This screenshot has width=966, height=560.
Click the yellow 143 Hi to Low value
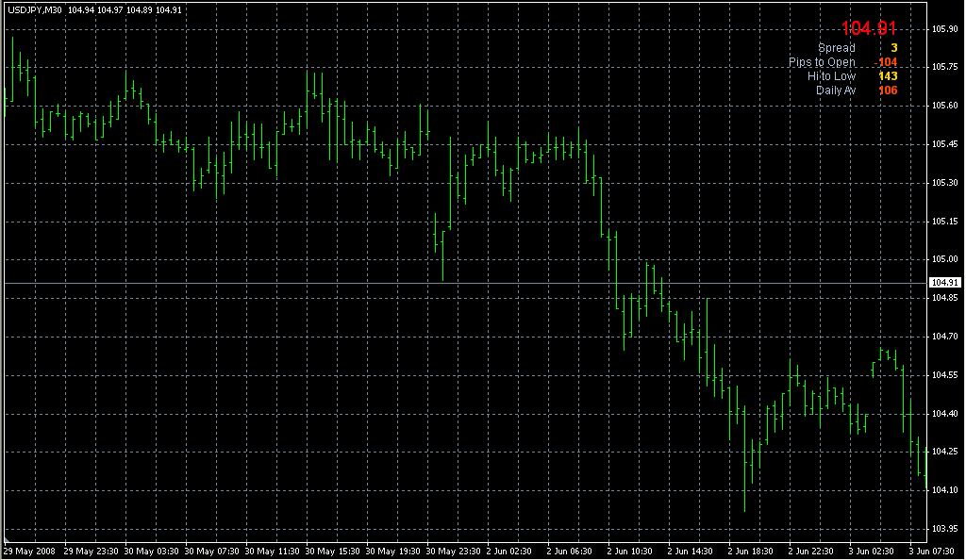click(x=888, y=76)
